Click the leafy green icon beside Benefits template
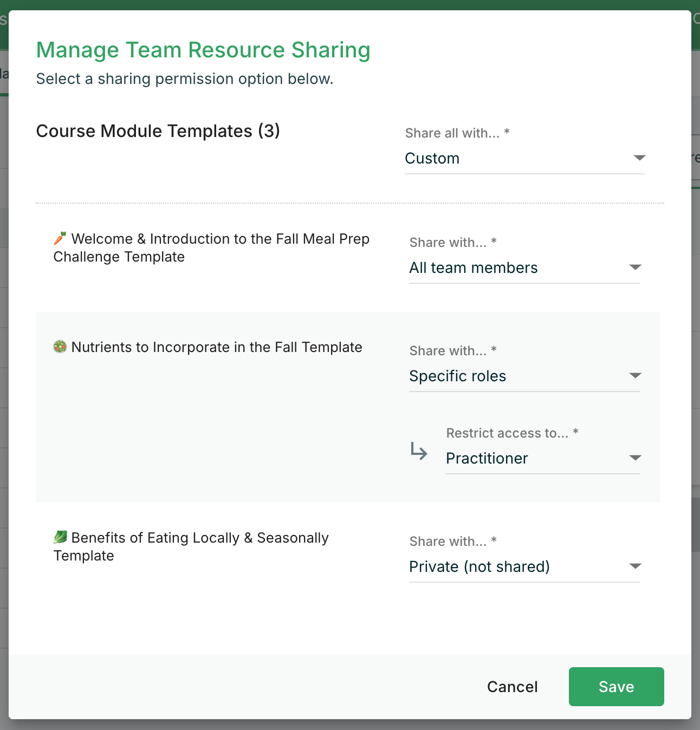This screenshot has width=700, height=730. [x=60, y=537]
